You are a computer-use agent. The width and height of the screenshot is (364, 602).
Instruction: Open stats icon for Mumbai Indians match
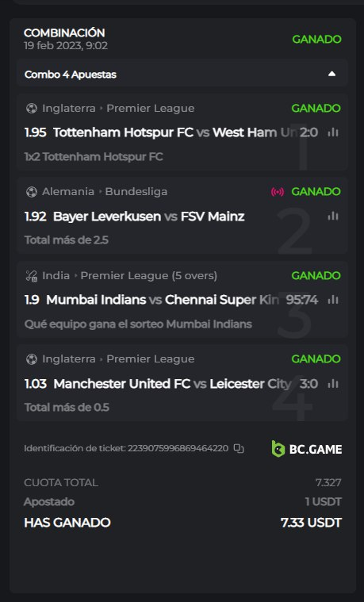[333, 300]
